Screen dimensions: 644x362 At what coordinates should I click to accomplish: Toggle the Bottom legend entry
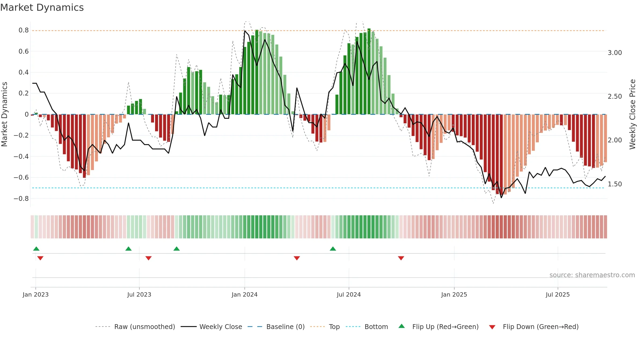tap(367, 327)
